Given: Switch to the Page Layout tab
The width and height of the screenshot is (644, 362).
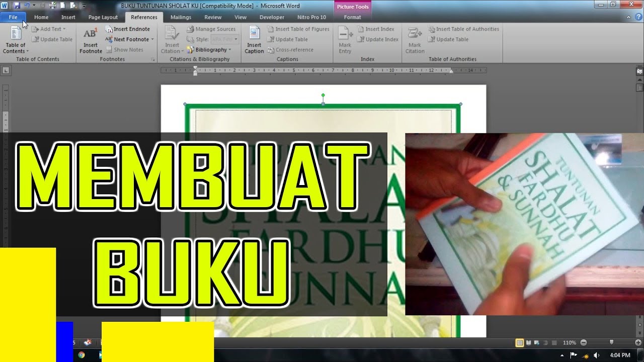Looking at the screenshot, I should click(x=103, y=17).
